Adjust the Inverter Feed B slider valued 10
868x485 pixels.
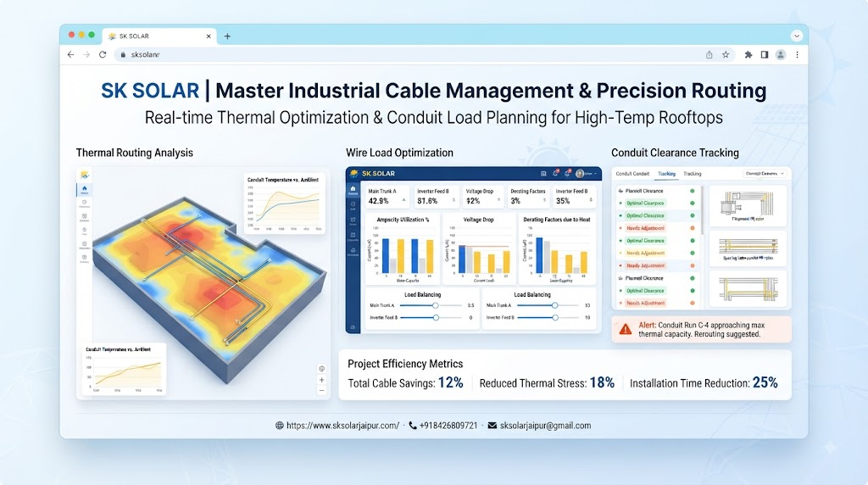[554, 318]
